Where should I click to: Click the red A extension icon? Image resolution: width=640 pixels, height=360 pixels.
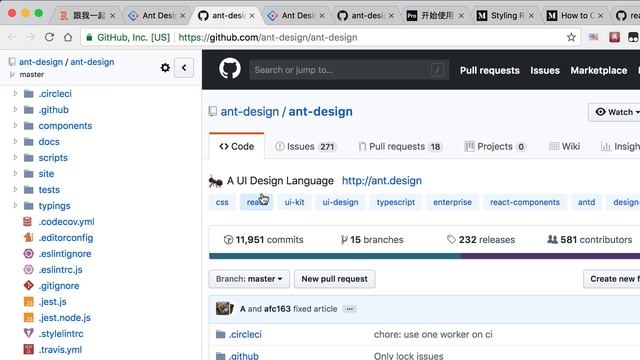(x=614, y=37)
